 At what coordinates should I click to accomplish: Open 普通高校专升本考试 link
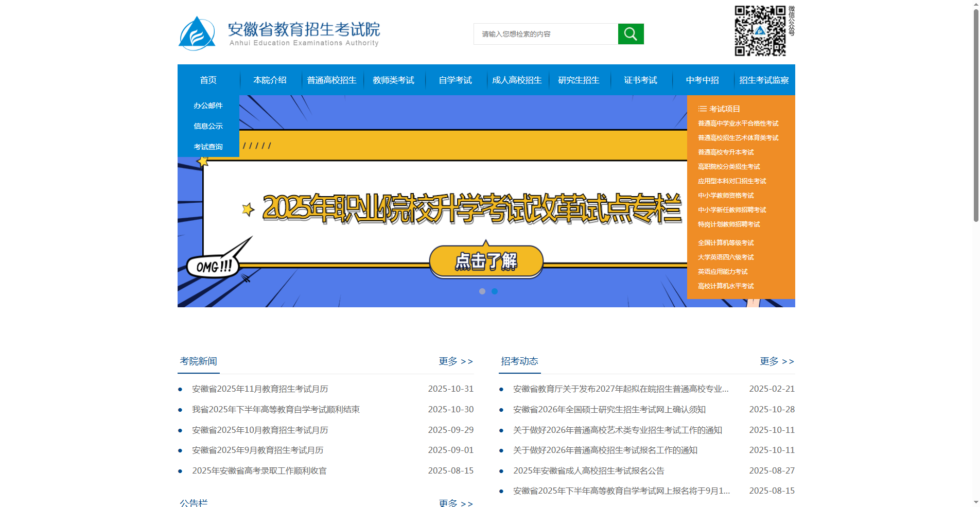(725, 152)
